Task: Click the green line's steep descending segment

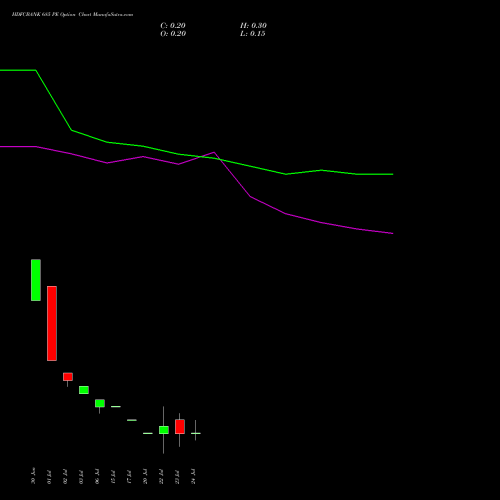Action: (x=54, y=100)
